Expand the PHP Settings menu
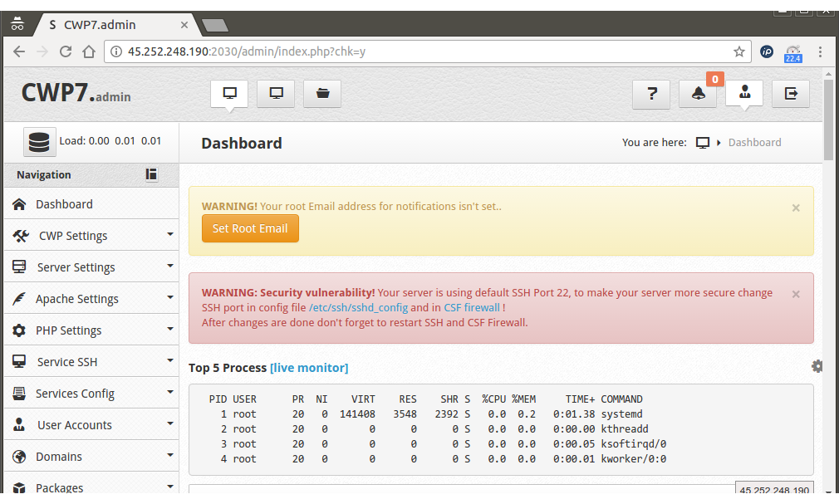 click(x=91, y=330)
